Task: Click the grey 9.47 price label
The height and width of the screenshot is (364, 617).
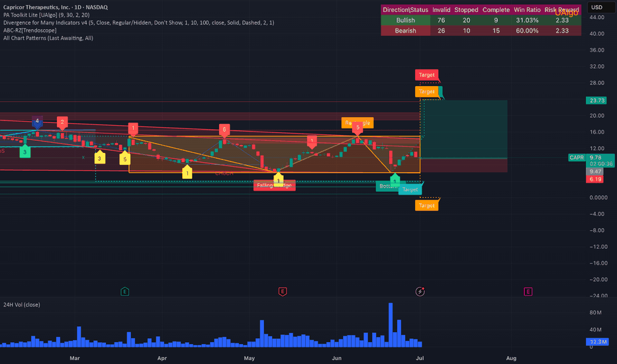Action: 594,171
